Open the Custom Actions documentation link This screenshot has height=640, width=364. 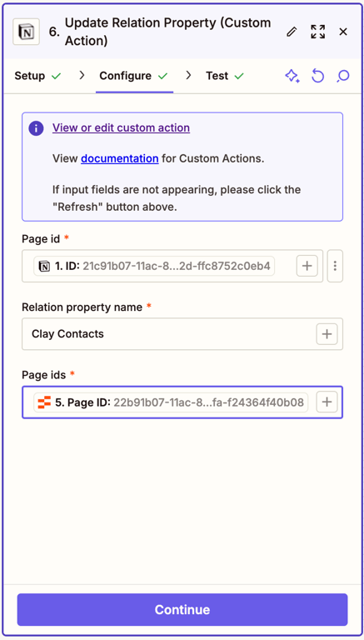[x=120, y=158]
